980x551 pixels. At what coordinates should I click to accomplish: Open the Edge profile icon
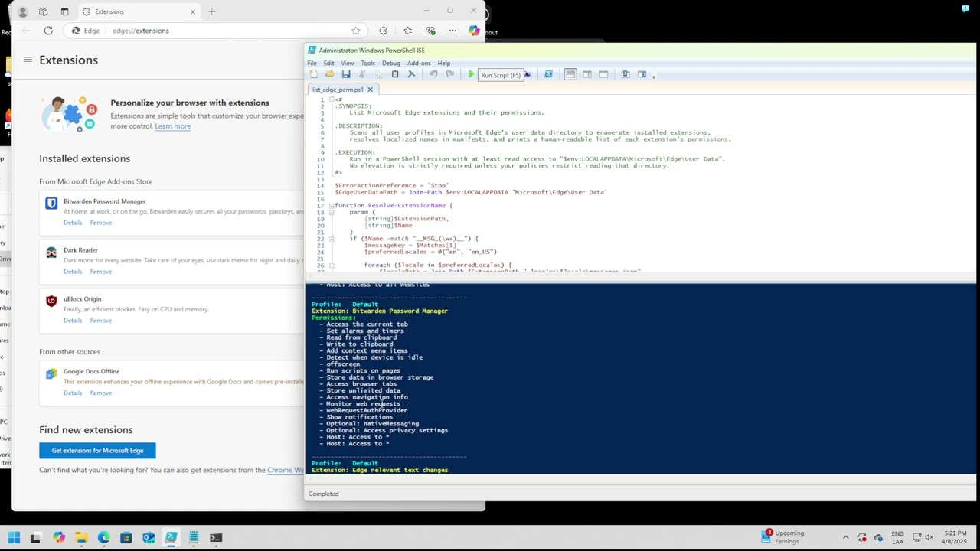point(23,11)
